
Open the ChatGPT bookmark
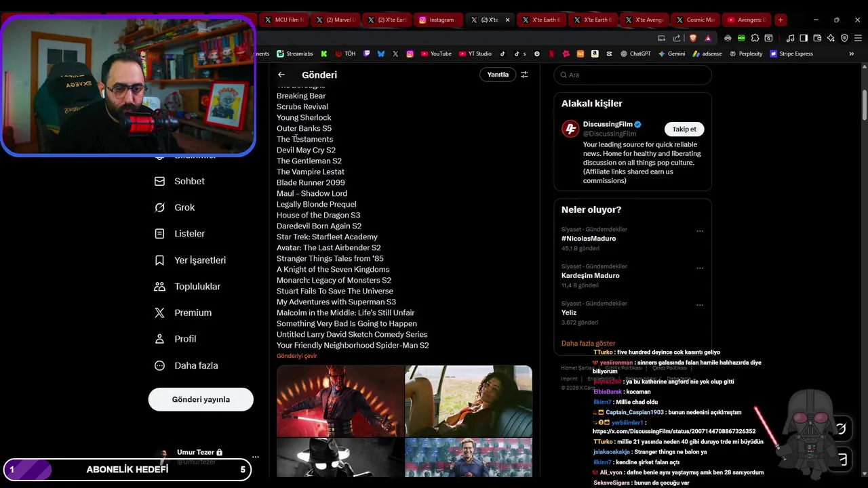coord(635,54)
